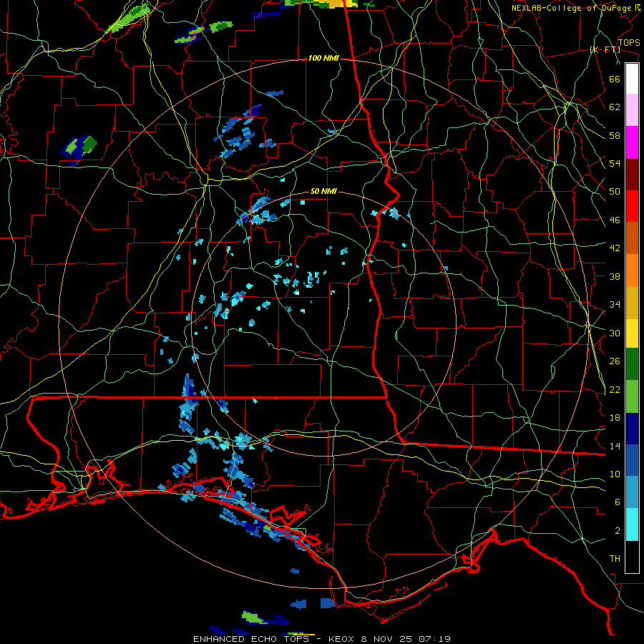Viewport: 644px width, 644px height.
Task: Click the bright yellow legend swatch
Action: pyautogui.click(x=632, y=333)
